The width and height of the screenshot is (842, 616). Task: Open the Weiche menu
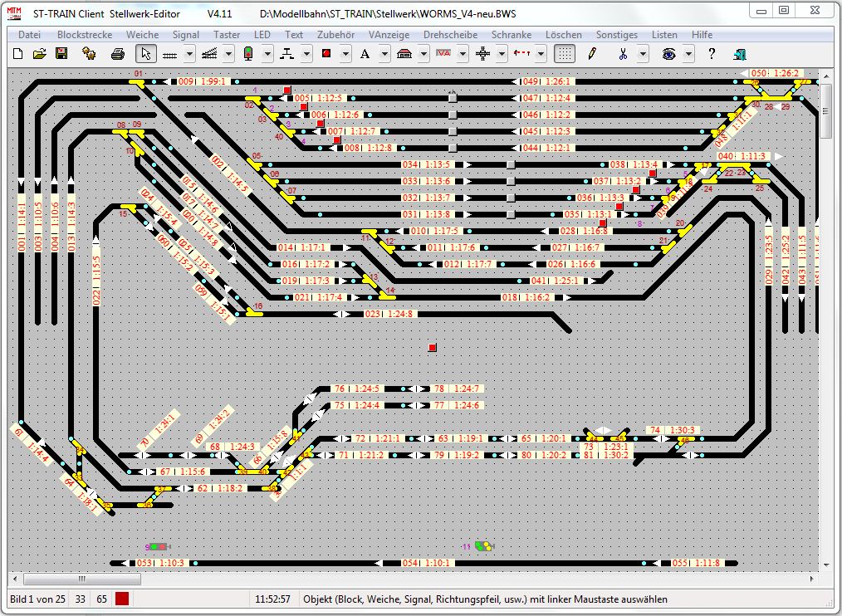coord(142,35)
